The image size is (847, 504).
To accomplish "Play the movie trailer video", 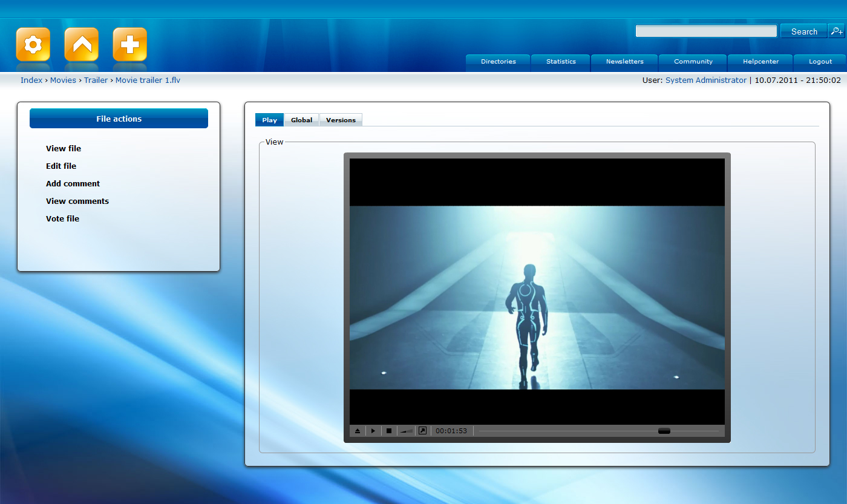I will point(373,431).
